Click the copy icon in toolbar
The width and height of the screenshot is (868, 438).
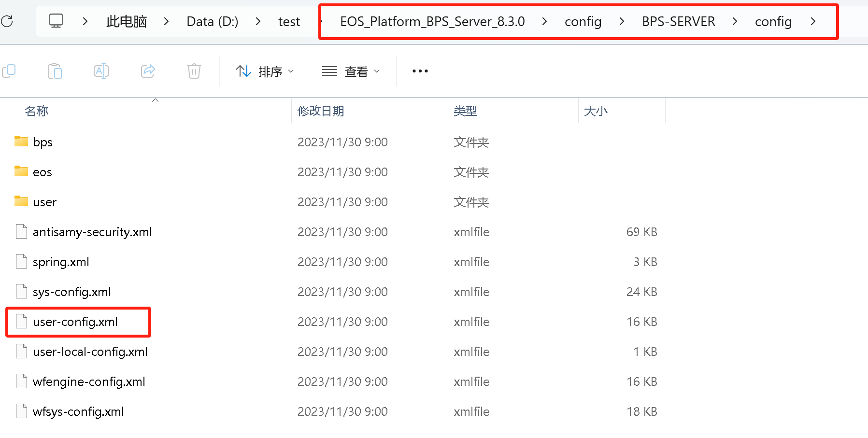click(9, 71)
